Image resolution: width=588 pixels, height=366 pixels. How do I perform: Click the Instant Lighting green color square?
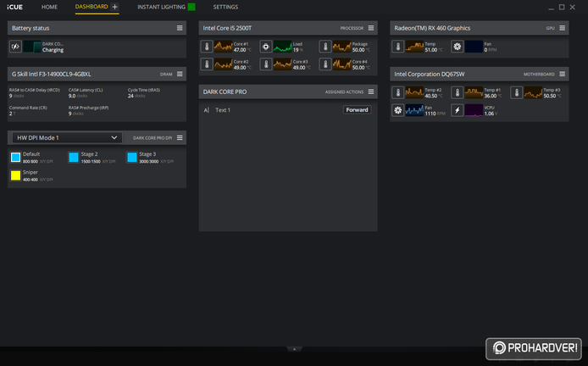pos(191,7)
